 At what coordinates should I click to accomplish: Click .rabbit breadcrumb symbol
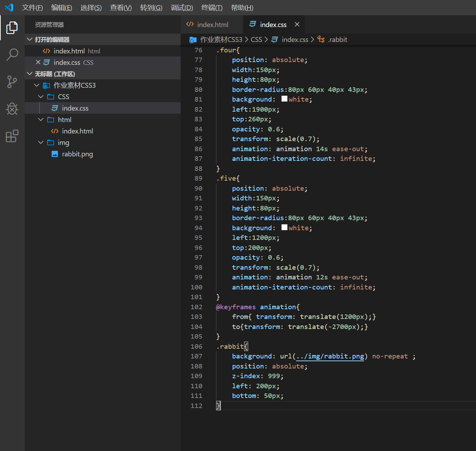(338, 40)
